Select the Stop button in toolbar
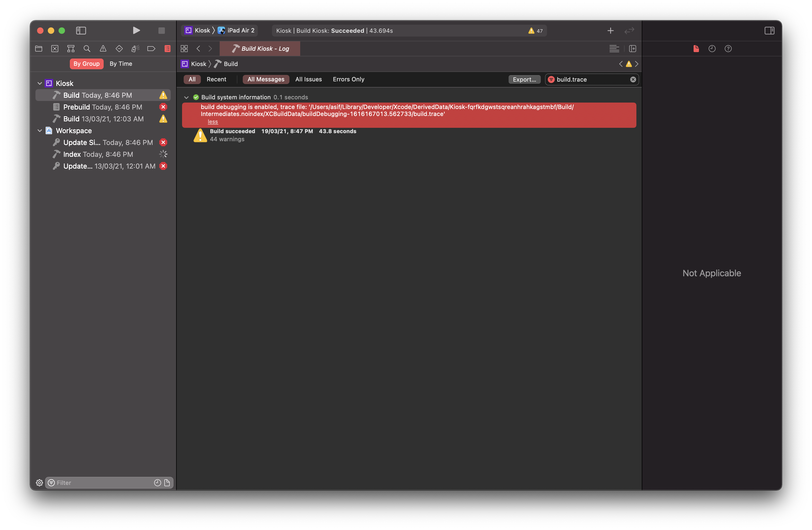 tap(161, 30)
